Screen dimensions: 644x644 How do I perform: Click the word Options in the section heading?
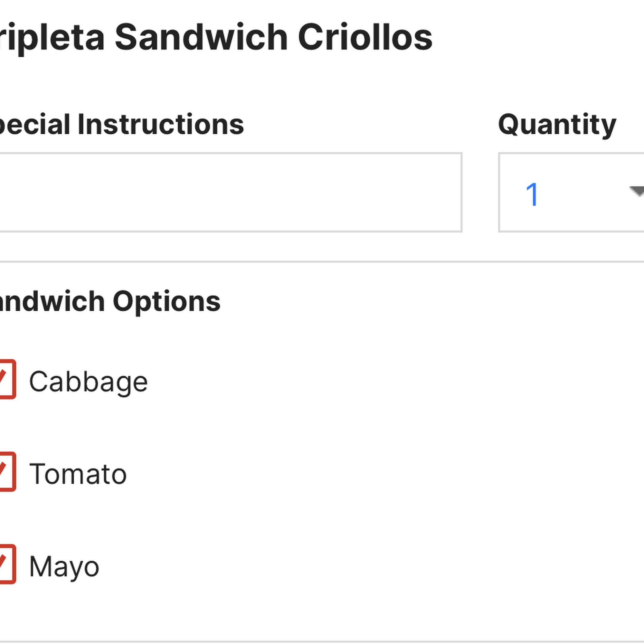pos(166,301)
